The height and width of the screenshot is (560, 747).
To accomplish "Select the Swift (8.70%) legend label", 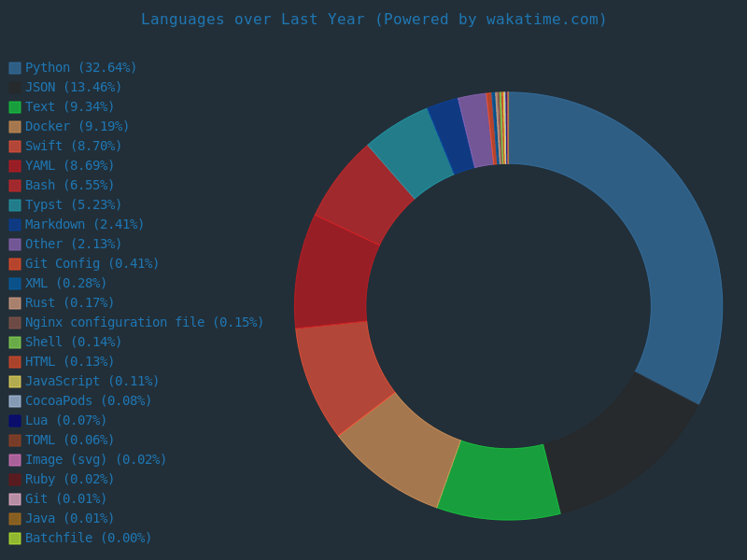I will click(73, 147).
